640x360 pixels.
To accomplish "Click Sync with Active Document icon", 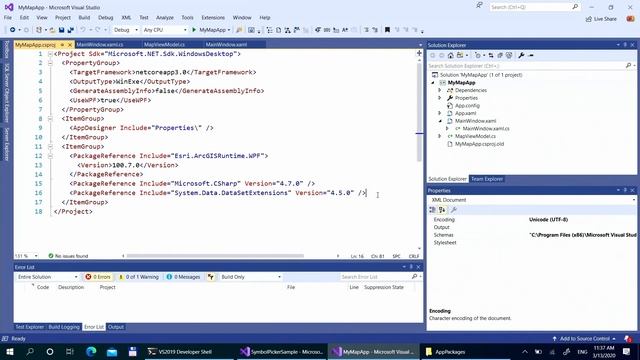I will tap(491, 55).
